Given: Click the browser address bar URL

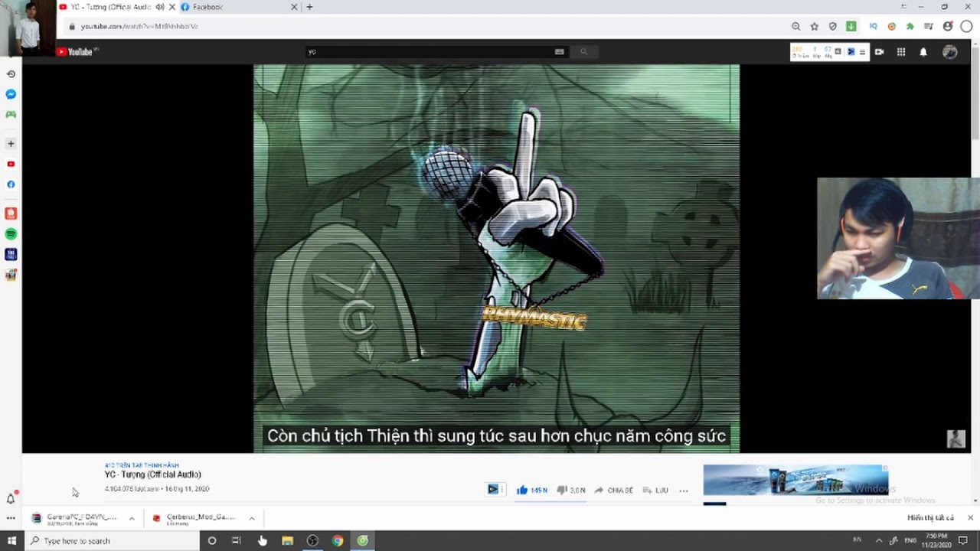Looking at the screenshot, I should [x=139, y=26].
